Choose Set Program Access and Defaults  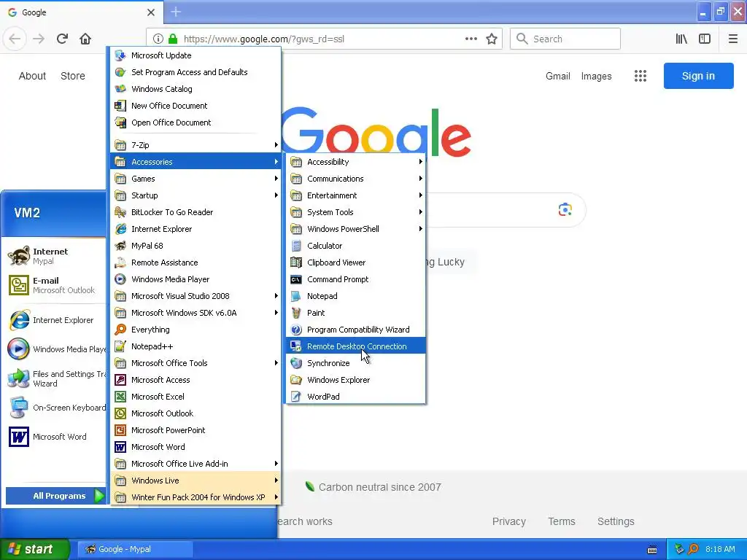click(196, 72)
